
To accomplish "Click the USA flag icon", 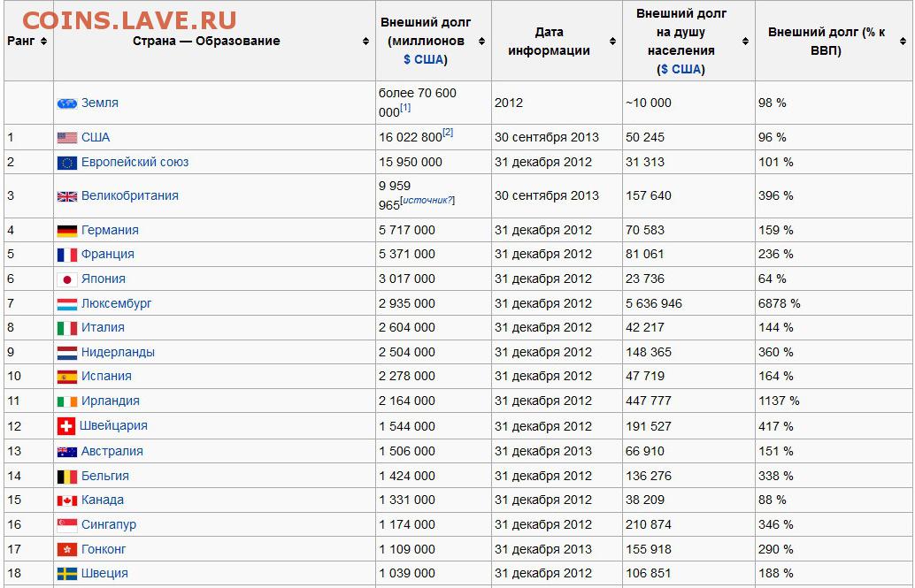I will (x=67, y=138).
